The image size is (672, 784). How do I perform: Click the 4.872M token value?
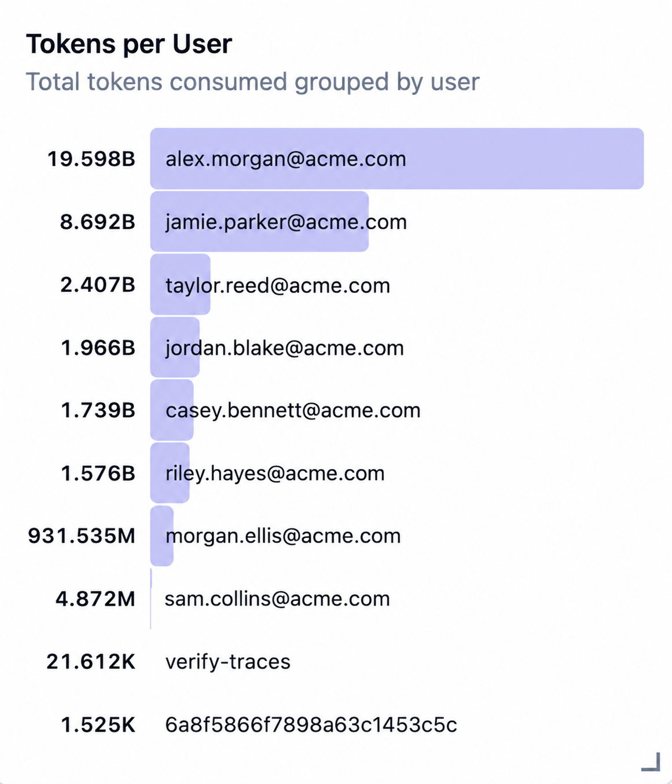(x=96, y=599)
